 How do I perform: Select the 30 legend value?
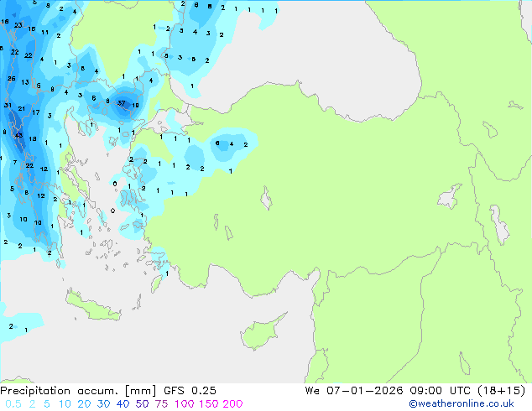pyautogui.click(x=103, y=404)
